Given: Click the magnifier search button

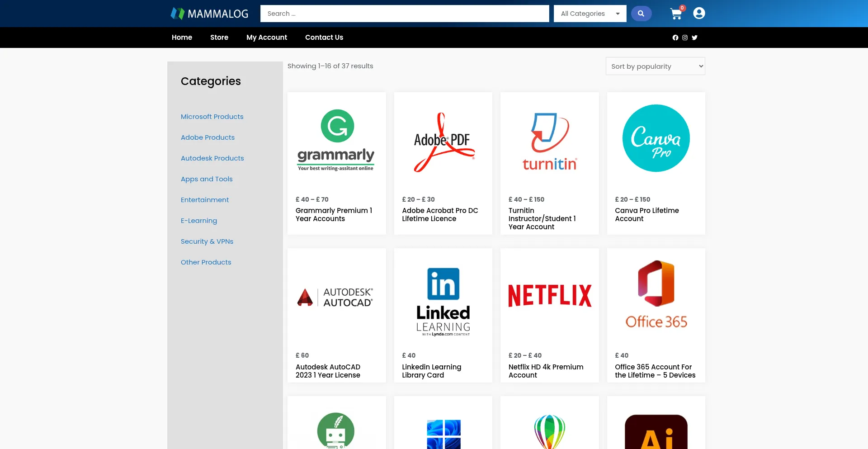Looking at the screenshot, I should (641, 14).
